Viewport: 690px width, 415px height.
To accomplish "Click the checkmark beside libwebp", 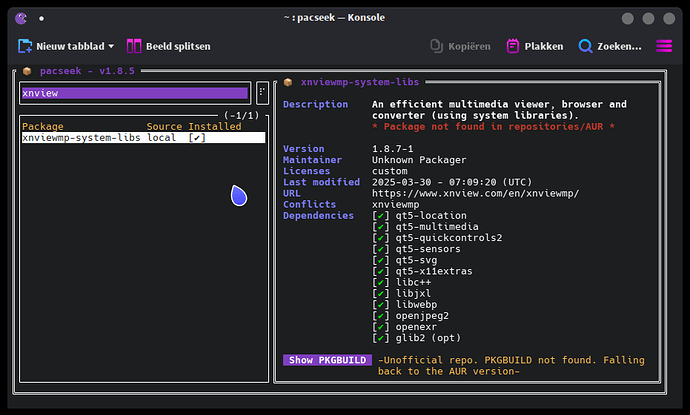I will [381, 305].
